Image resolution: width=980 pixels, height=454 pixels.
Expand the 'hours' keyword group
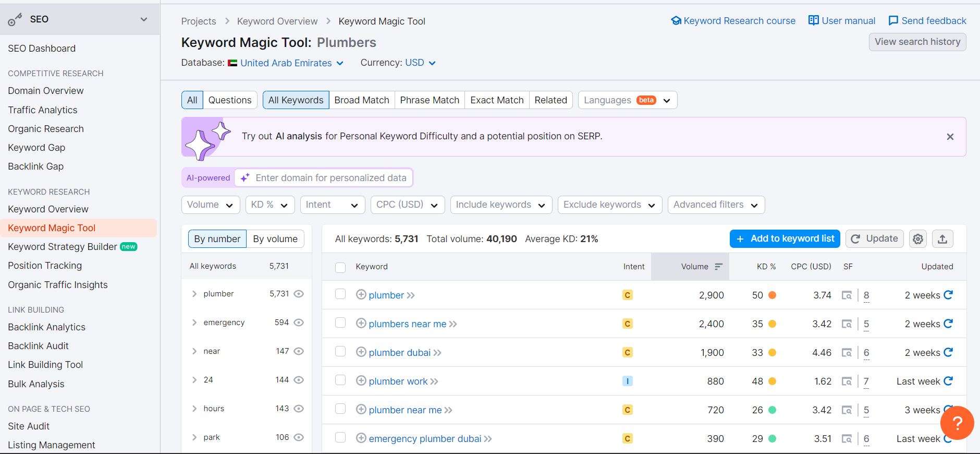pos(194,409)
